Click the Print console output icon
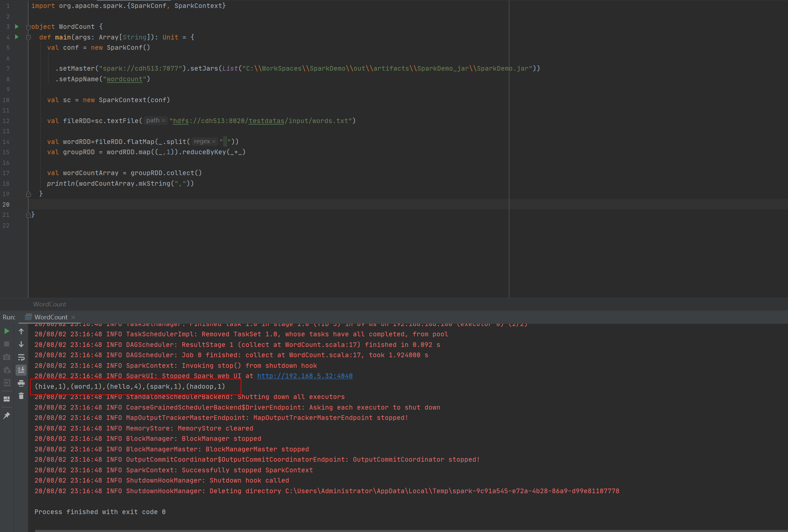Image resolution: width=788 pixels, height=532 pixels. coord(21,383)
